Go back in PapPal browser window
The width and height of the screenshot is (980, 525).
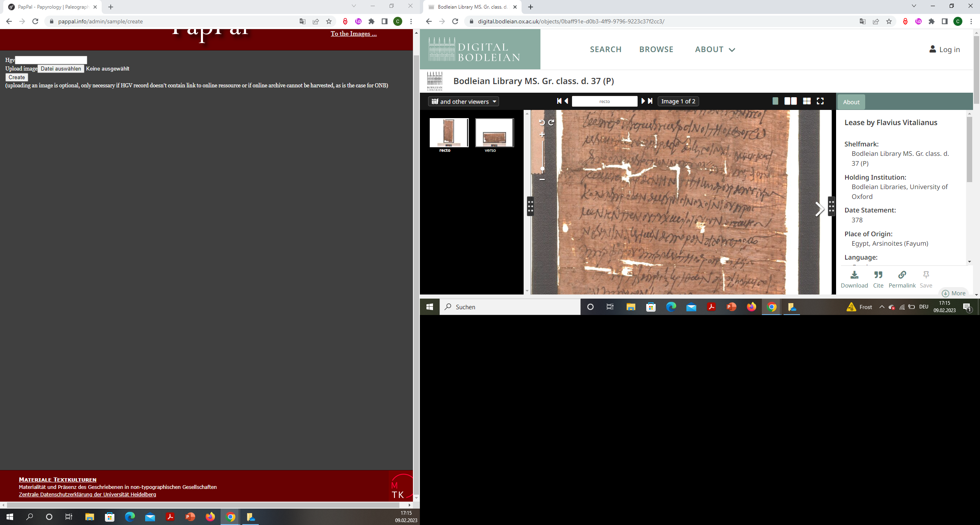[x=9, y=21]
